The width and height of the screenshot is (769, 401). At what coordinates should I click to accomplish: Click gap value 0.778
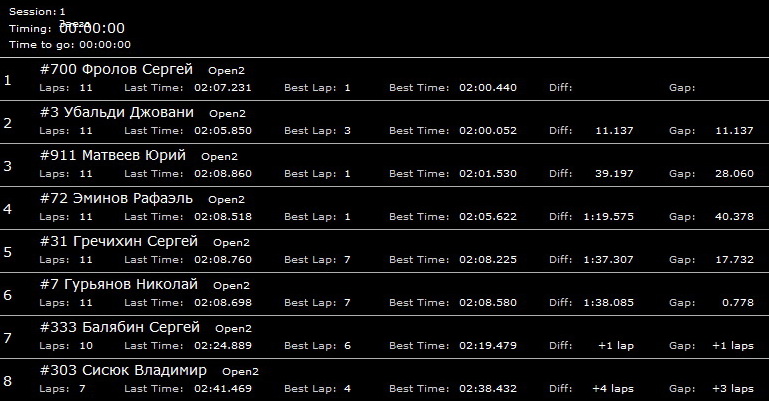coord(738,302)
